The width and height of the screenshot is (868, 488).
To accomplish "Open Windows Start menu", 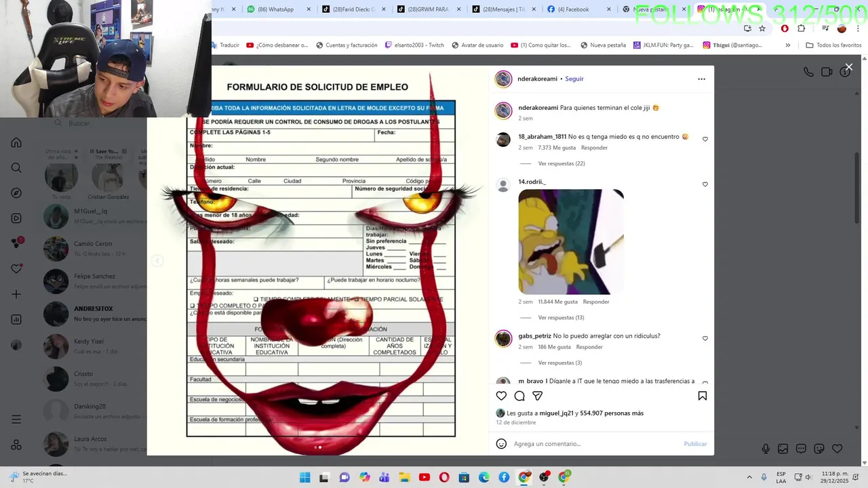I will click(305, 477).
